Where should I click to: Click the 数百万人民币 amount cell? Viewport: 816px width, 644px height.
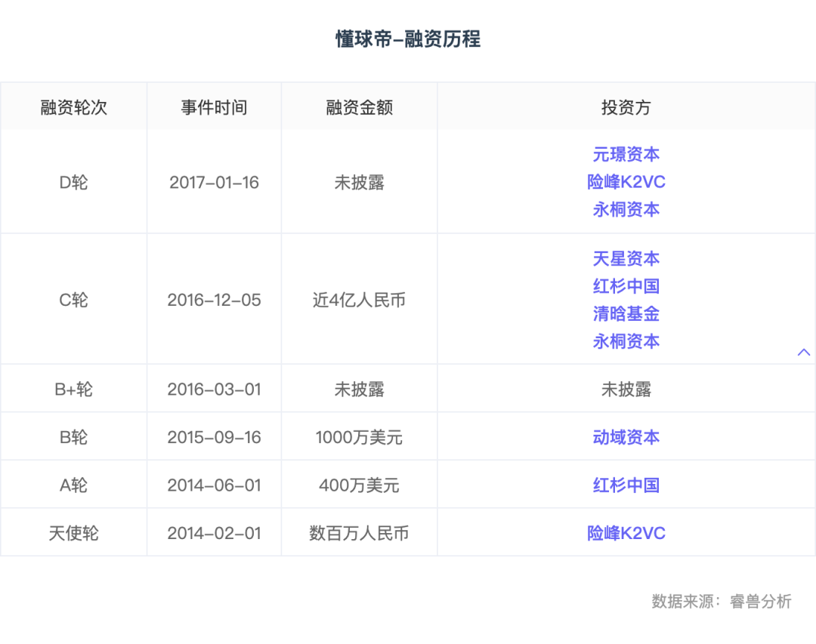pos(359,533)
